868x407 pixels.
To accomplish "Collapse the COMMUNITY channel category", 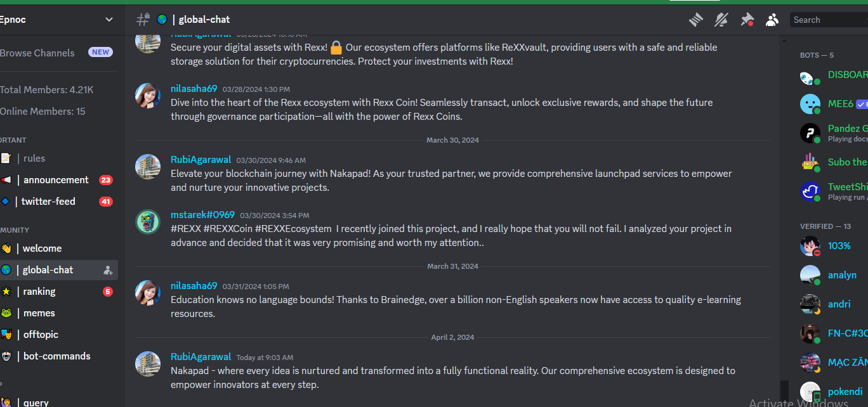I will [x=15, y=230].
